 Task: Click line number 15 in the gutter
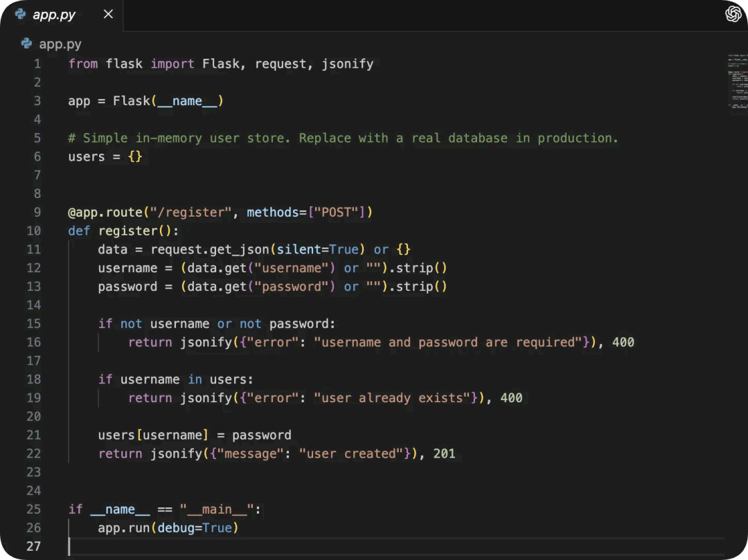point(33,323)
